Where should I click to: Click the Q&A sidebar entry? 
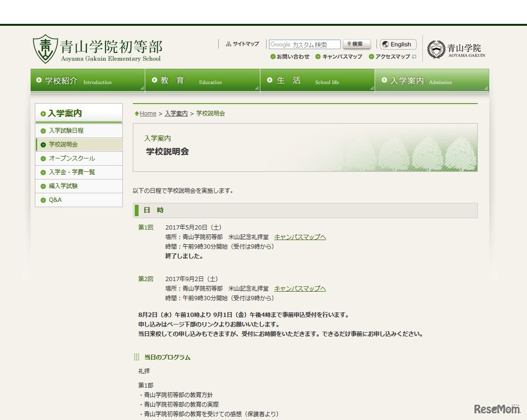(54, 200)
